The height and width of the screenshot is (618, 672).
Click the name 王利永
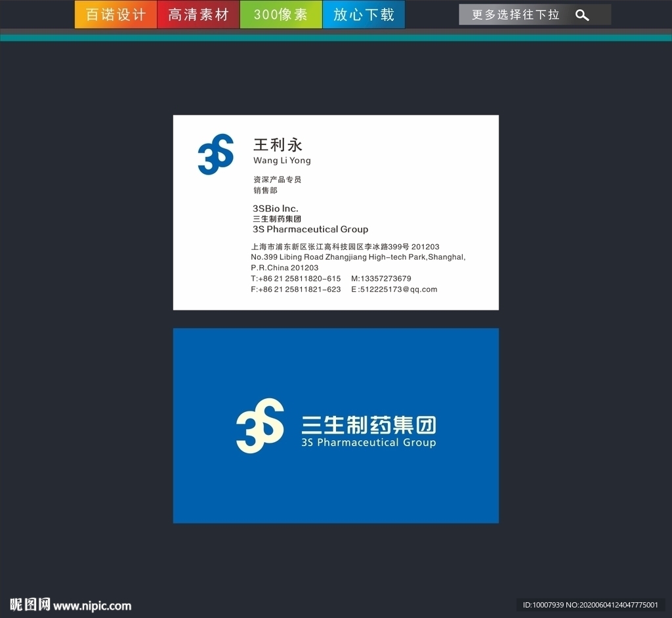pyautogui.click(x=278, y=145)
